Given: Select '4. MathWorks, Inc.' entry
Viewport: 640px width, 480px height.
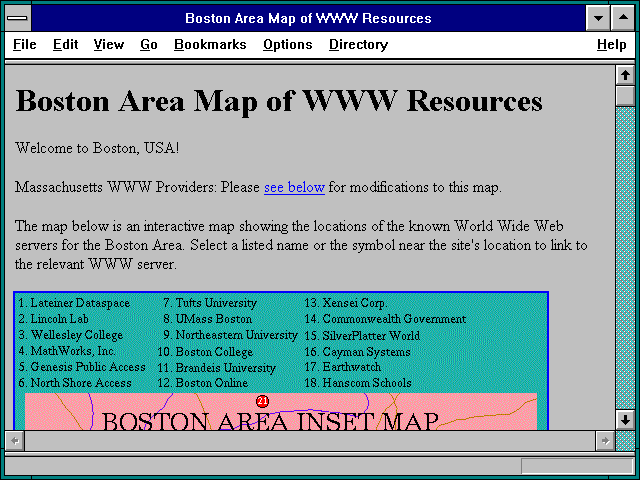Looking at the screenshot, I should [x=67, y=351].
